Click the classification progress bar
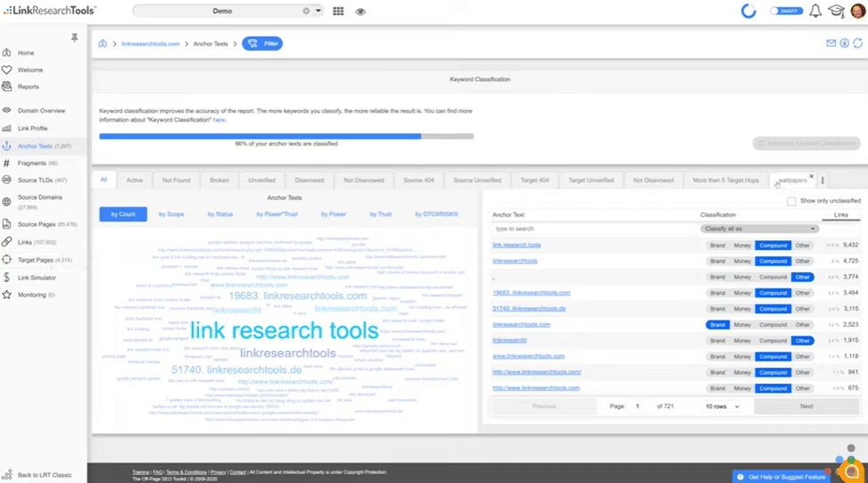Image resolution: width=868 pixels, height=483 pixels. [x=286, y=137]
